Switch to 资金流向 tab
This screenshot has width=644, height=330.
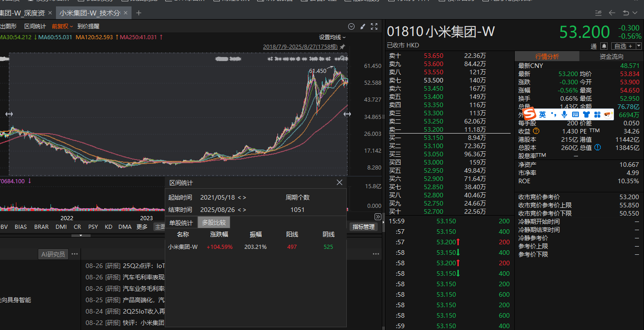[x=612, y=57]
